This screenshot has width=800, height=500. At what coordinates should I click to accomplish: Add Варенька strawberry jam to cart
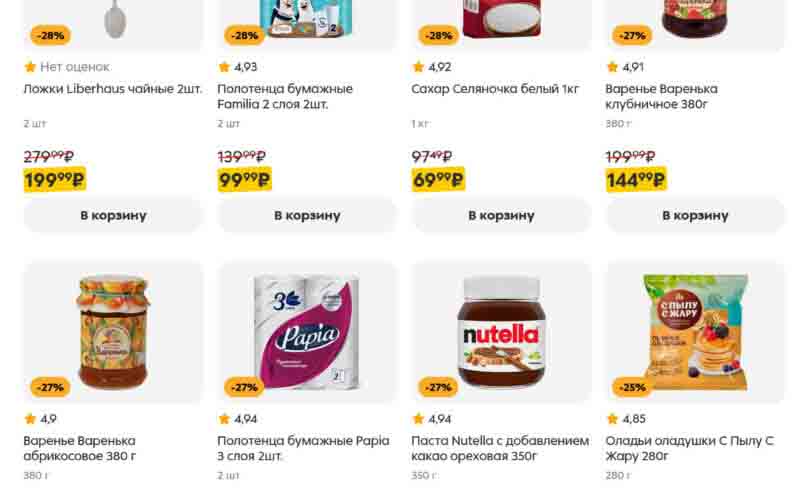(x=695, y=215)
